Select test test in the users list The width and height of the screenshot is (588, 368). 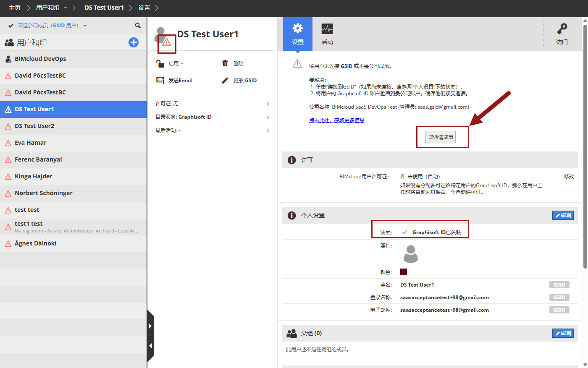tap(73, 210)
